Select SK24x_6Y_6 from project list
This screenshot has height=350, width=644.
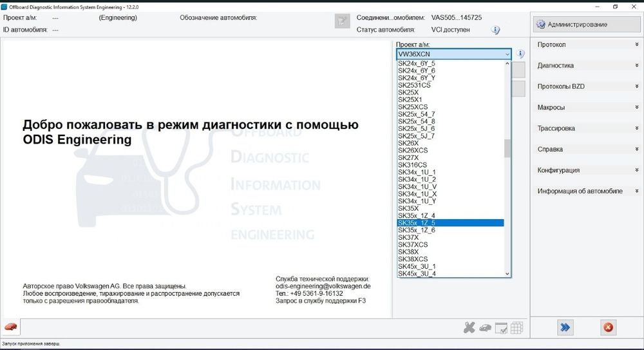point(450,71)
